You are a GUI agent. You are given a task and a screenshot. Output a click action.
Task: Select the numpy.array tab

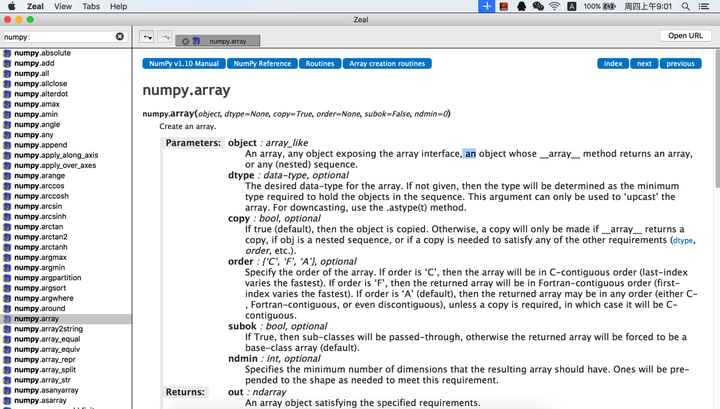218,41
